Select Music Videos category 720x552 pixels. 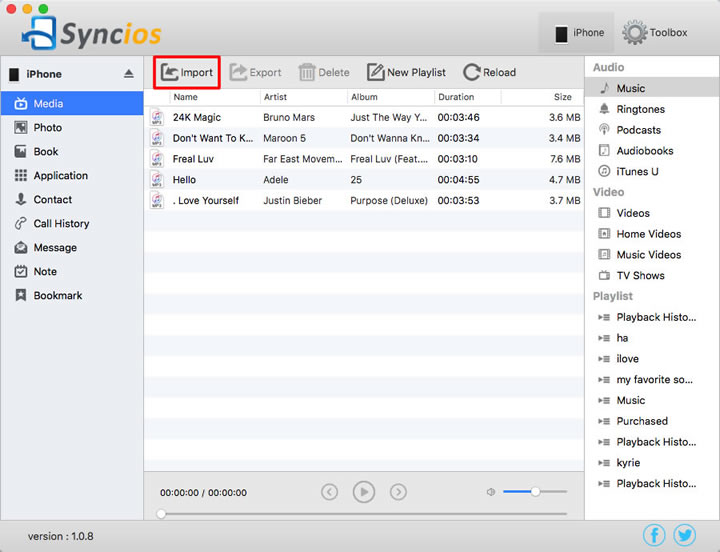(652, 254)
